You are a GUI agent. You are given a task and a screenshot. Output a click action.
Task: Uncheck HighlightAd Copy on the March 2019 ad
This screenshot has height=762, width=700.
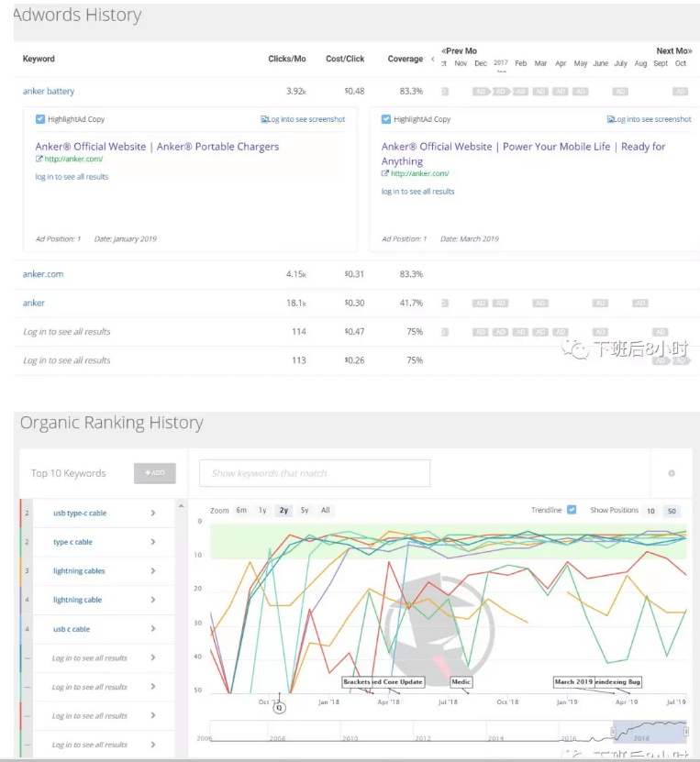(x=386, y=119)
